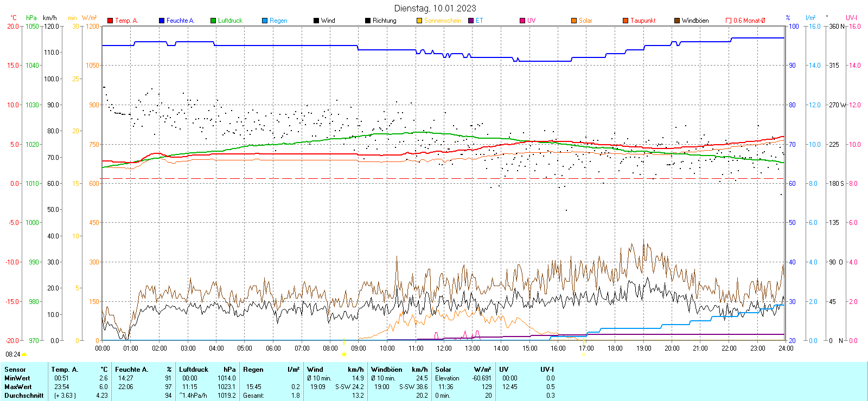Click the orange Solar legend square
Image resolution: width=868 pixels, height=401 pixels.
coord(574,21)
